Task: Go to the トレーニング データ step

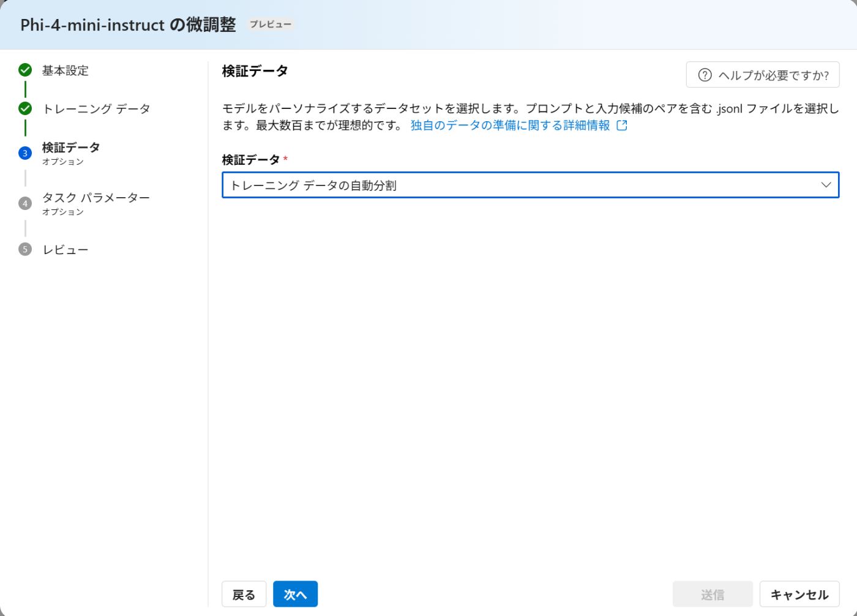Action: tap(96, 109)
